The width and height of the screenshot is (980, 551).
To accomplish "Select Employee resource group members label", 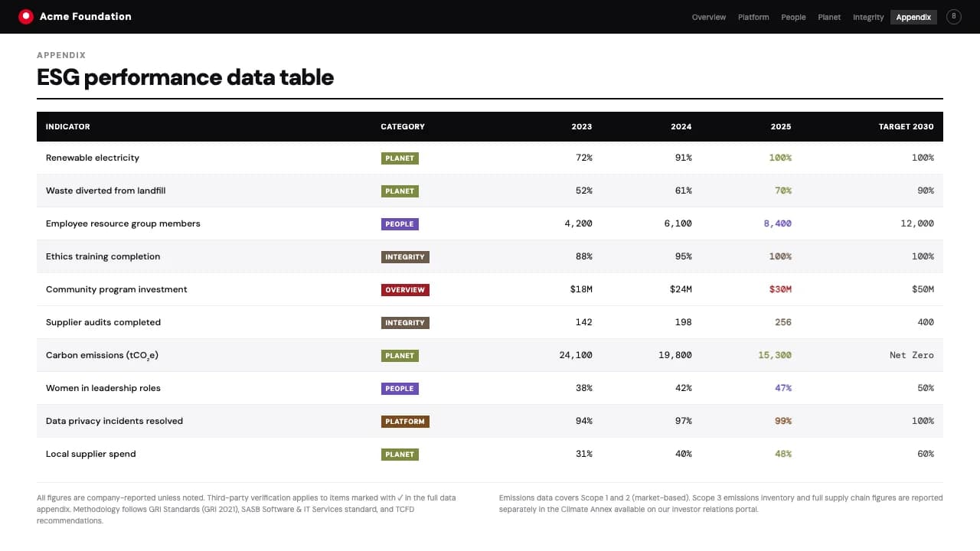I will [123, 223].
